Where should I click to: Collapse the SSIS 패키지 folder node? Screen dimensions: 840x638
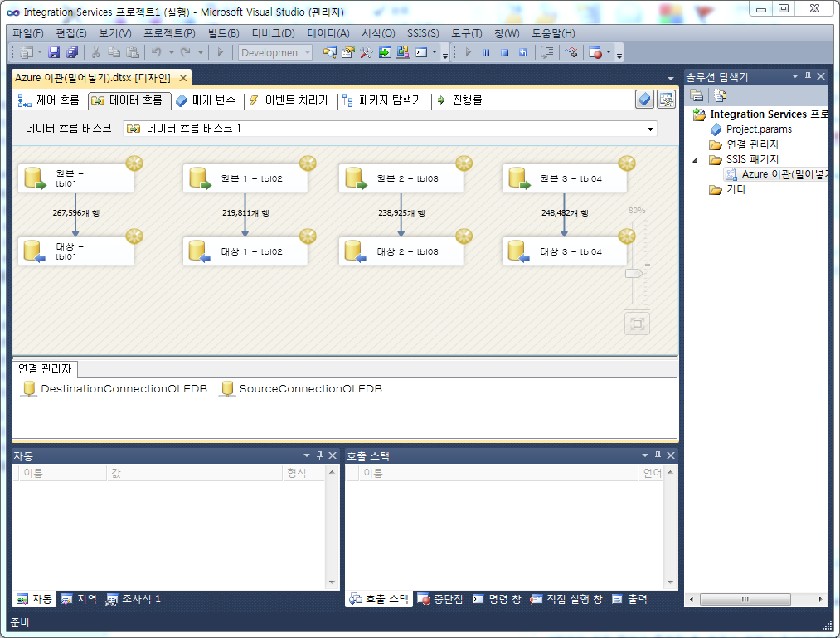click(696, 160)
